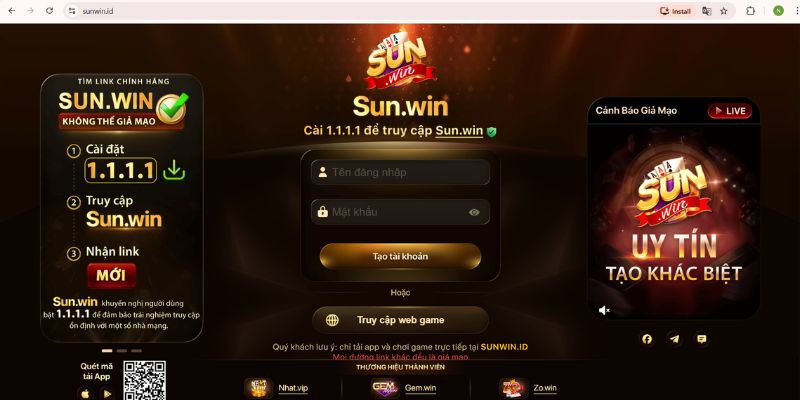Viewport: 800px width, 400px height.
Task: Click the LIVE badge on video panel
Action: [730, 111]
